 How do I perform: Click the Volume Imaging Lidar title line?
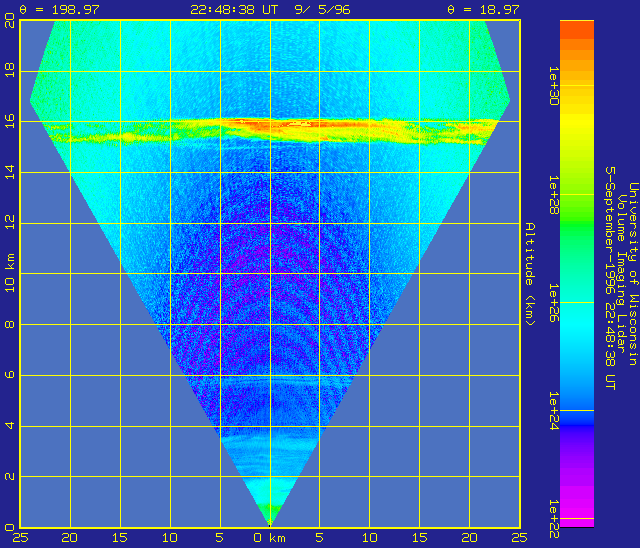(x=621, y=274)
